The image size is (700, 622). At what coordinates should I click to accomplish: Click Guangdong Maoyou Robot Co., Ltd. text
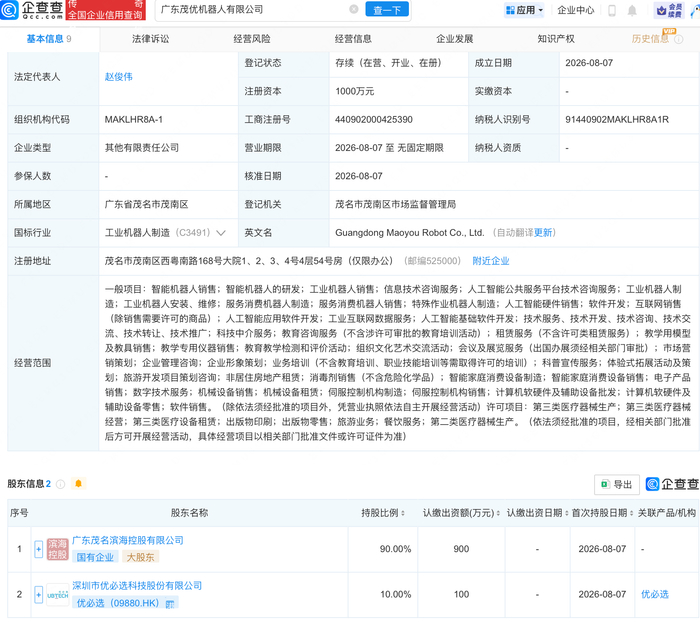tap(409, 233)
